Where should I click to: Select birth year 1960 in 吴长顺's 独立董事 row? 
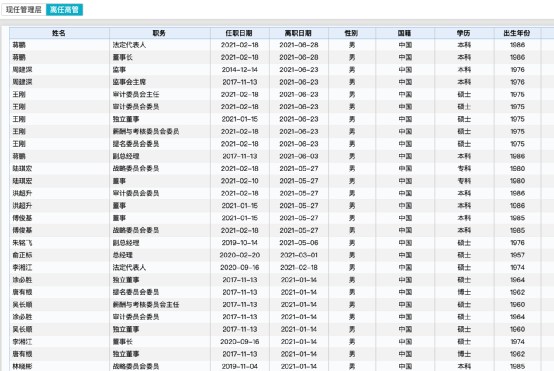518,329
